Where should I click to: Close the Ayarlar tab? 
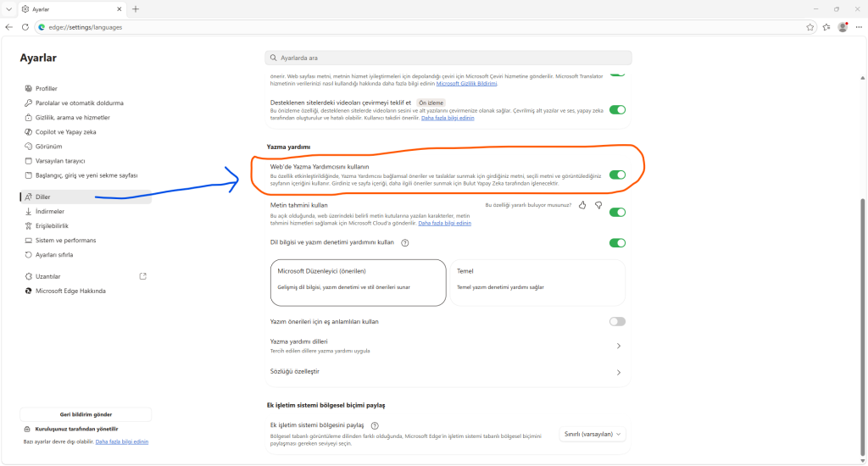(119, 8)
